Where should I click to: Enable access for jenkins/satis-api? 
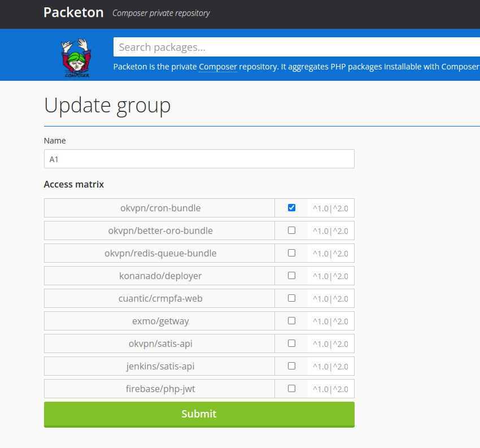click(x=291, y=366)
